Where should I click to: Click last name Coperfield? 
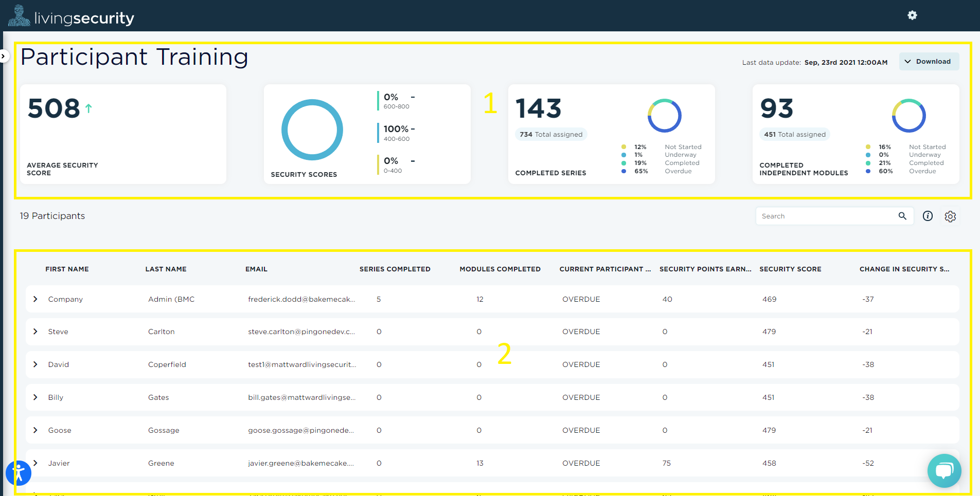(167, 364)
